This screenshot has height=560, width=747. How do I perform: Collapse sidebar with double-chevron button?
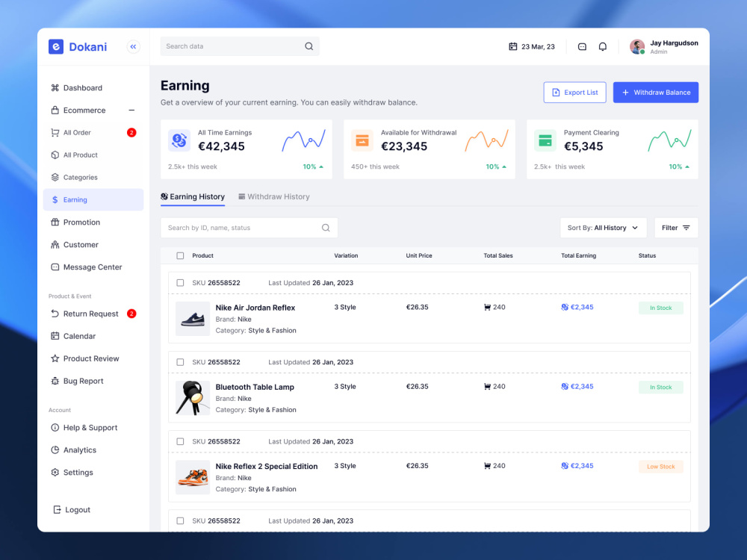134,46
